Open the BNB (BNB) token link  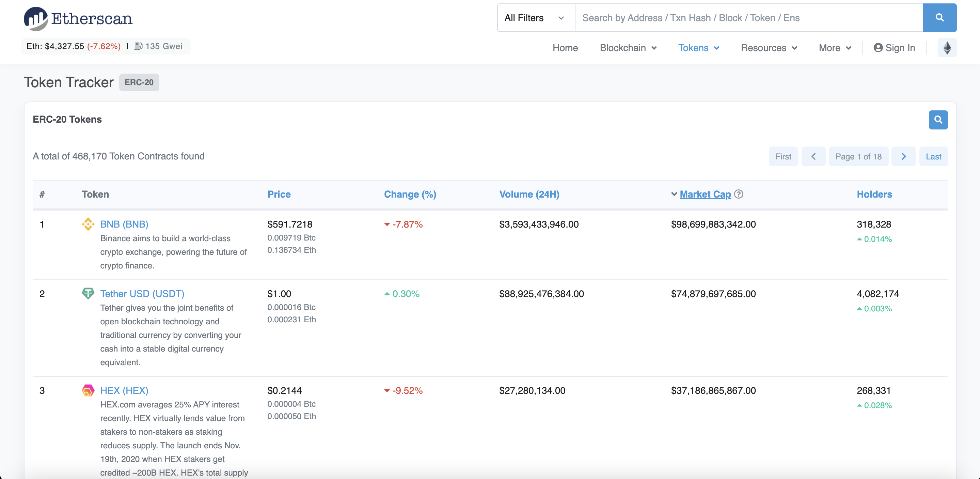click(124, 224)
